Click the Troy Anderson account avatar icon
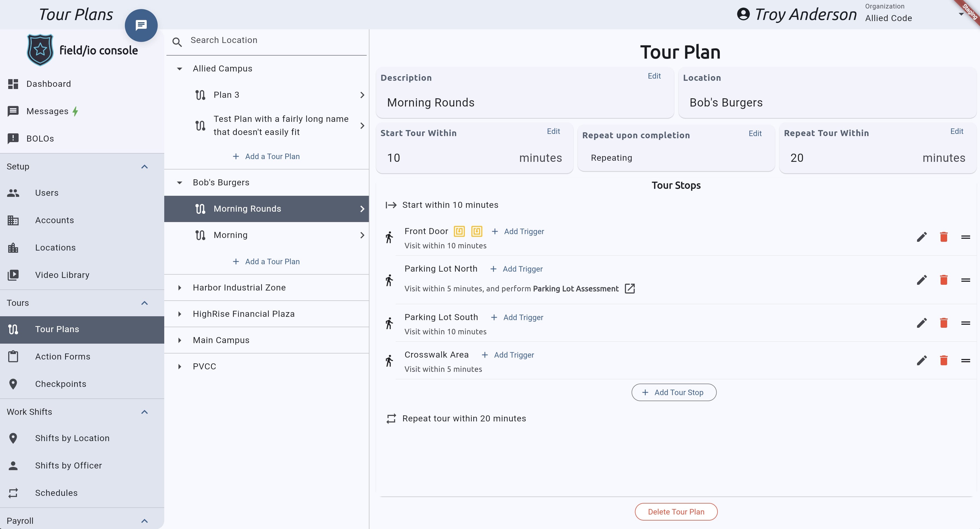Image resolution: width=980 pixels, height=529 pixels. click(743, 15)
